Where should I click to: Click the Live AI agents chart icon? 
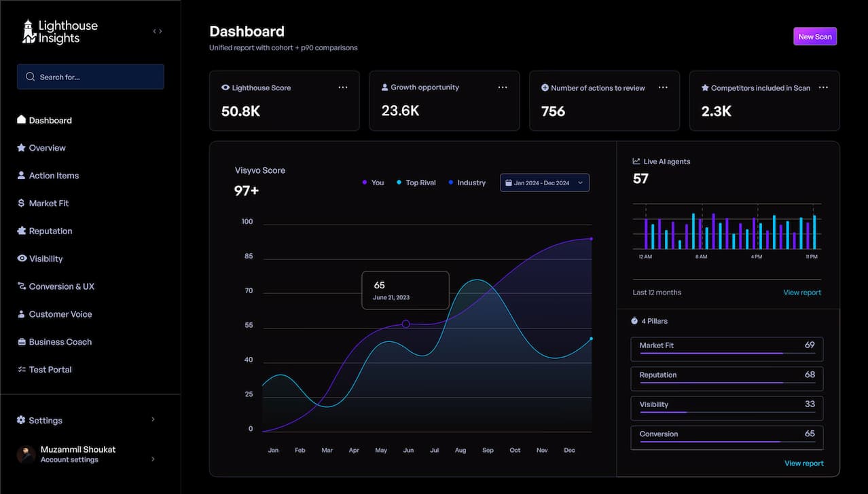tap(635, 161)
